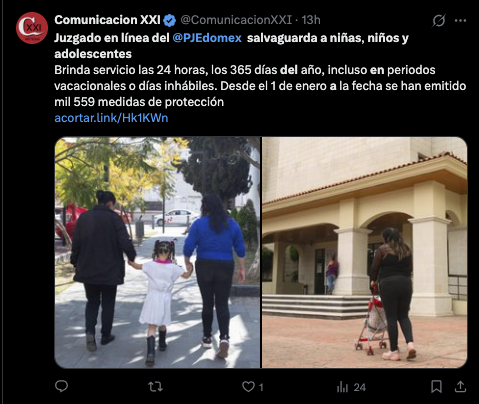
Task: Click the share upload arrow icon
Action: tap(460, 387)
